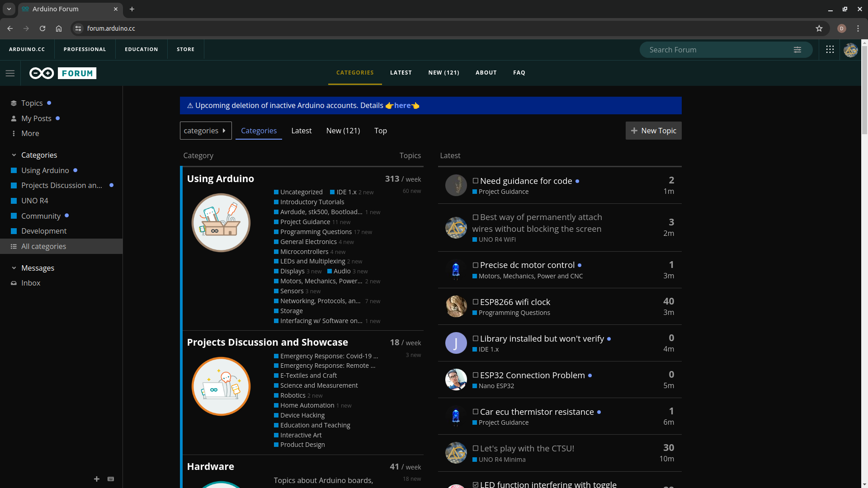Click the Arduino Forum logo
This screenshot has width=868, height=488.
pyautogui.click(x=63, y=73)
